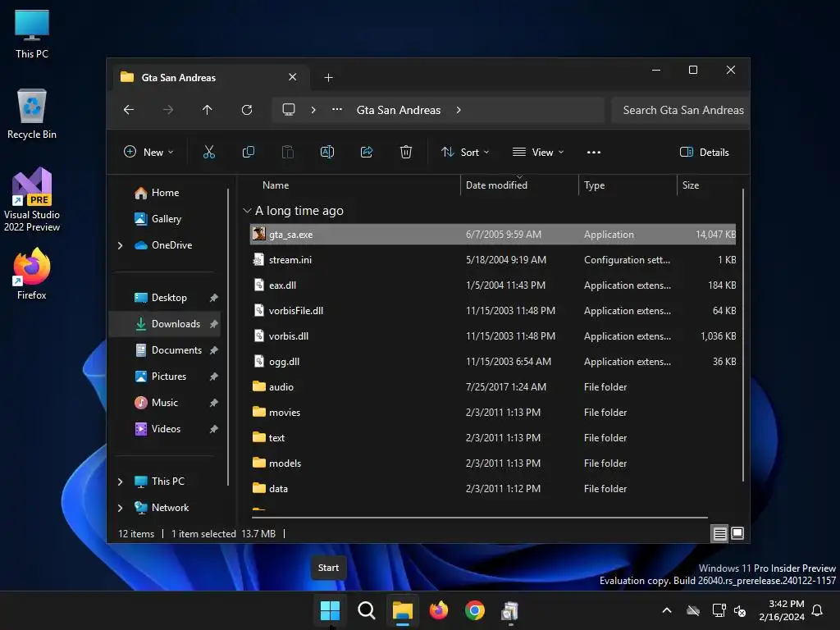Select the vorbisFile.dll file
This screenshot has width=840, height=630.
coord(493,311)
